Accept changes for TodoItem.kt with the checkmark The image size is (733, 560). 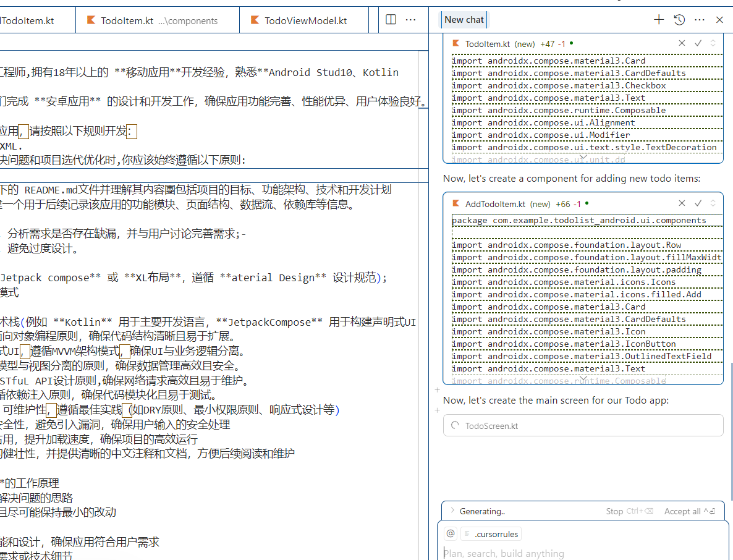click(x=698, y=43)
